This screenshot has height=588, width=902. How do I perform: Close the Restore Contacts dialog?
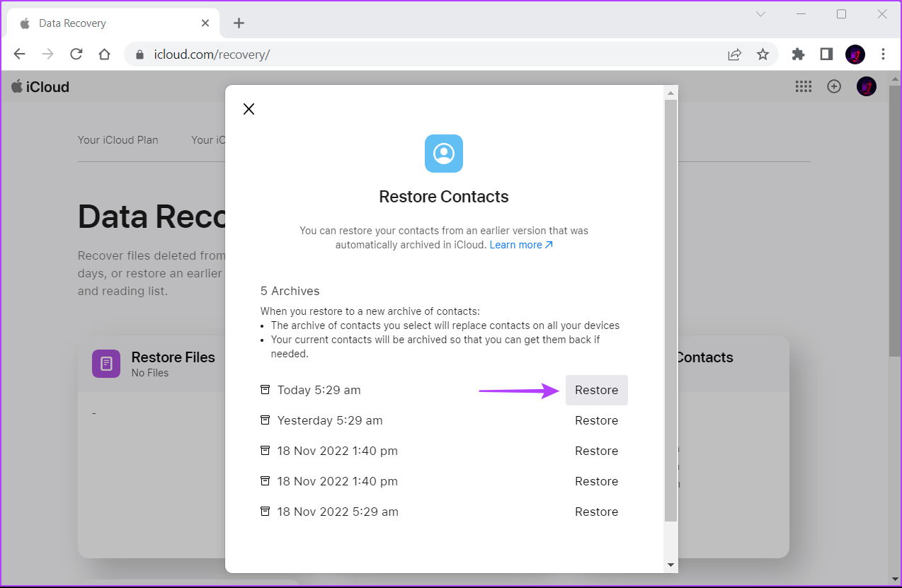pyautogui.click(x=249, y=109)
